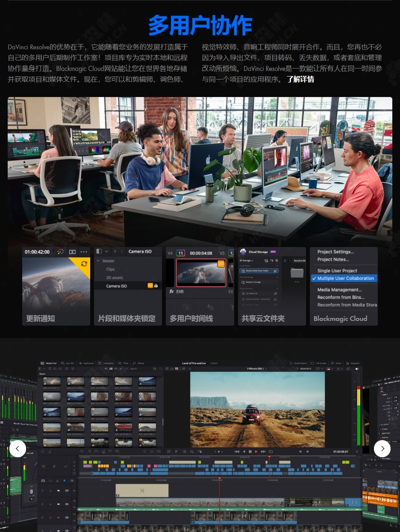This screenshot has height=532, width=400.
Task: Click the back arrow in Camera ISO header
Action: 115,252
